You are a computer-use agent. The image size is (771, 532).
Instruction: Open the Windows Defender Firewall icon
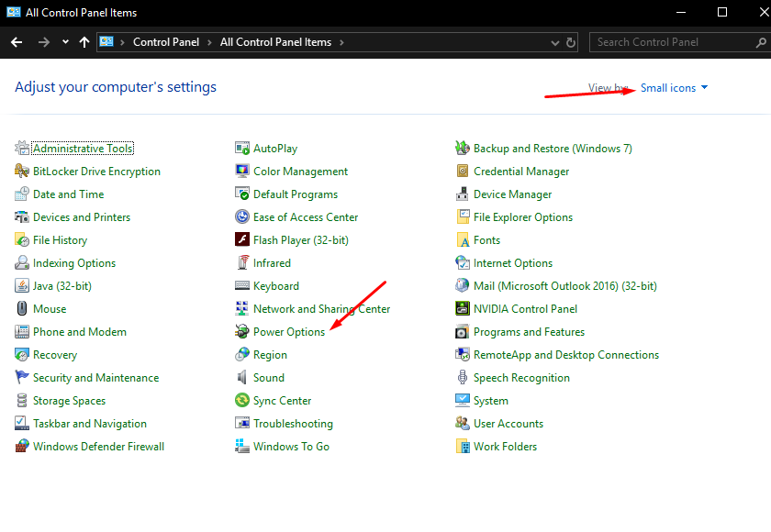tap(23, 447)
